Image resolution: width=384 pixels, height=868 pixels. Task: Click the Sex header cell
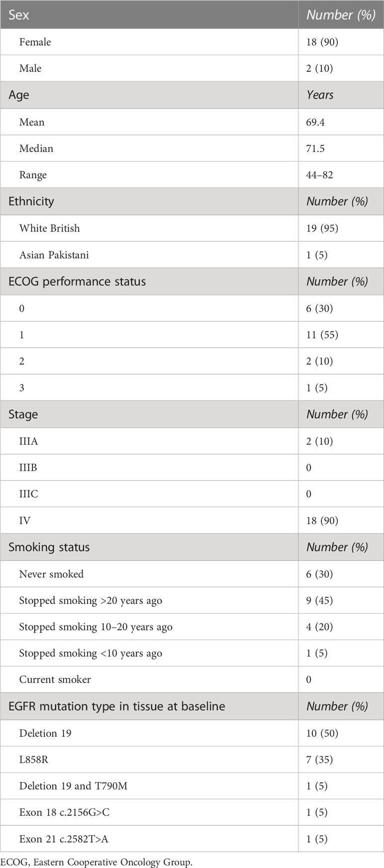click(x=149, y=14)
